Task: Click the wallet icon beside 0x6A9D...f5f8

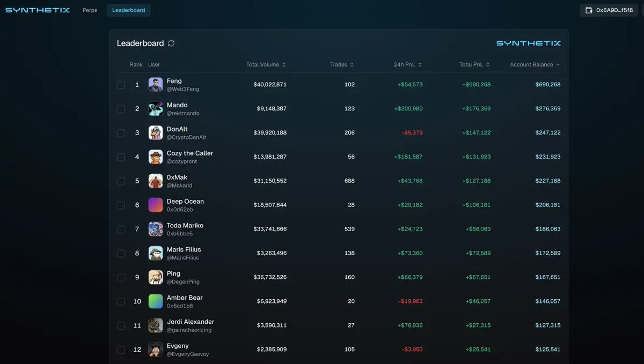Action: pos(589,10)
